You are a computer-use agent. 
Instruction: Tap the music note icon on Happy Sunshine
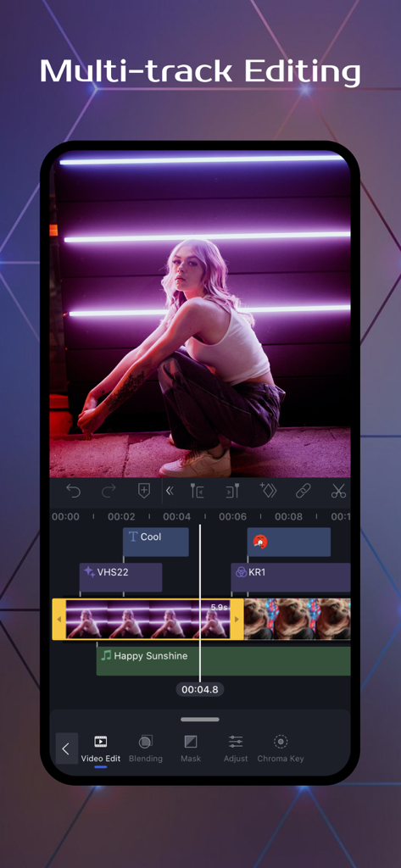(x=106, y=655)
